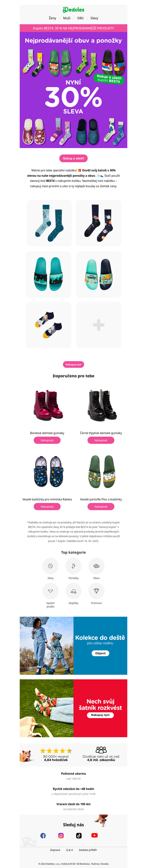Open the YouTube social icon
Viewport: 147px width, 868px height.
click(94, 835)
